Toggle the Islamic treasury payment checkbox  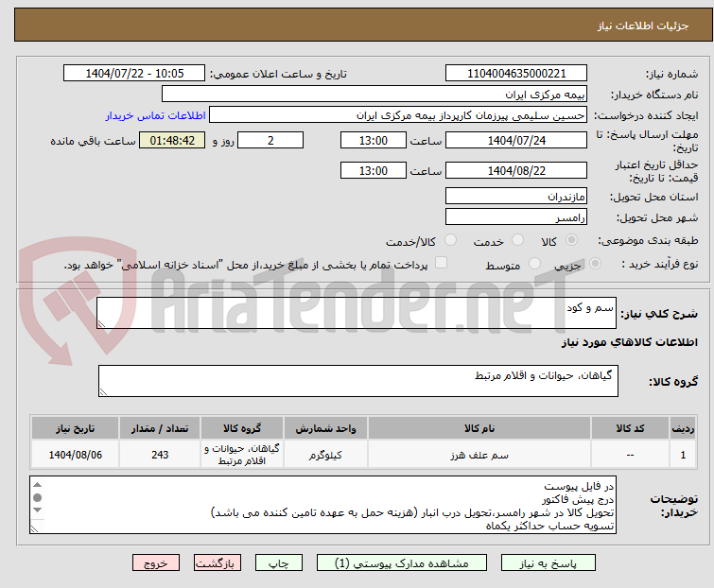(441, 263)
